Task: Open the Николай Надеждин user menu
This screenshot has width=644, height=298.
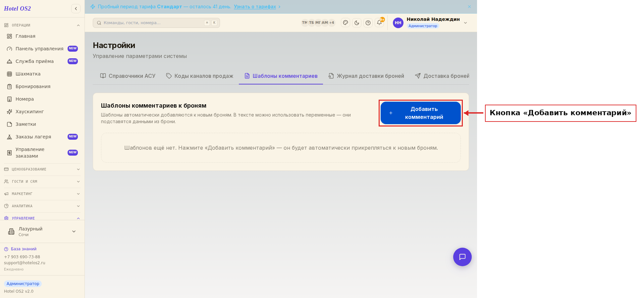Action: pyautogui.click(x=430, y=23)
